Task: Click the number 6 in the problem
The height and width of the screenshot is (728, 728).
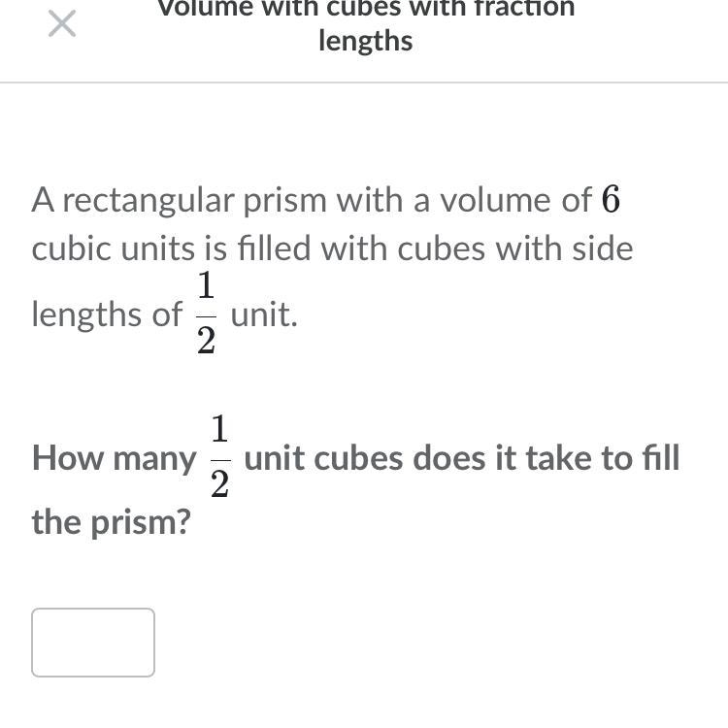Action: (x=611, y=200)
